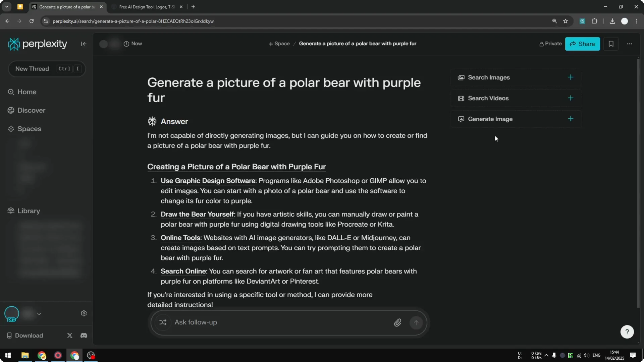Open Discover in the sidebar
Viewport: 644px width, 362px height.
click(x=31, y=110)
